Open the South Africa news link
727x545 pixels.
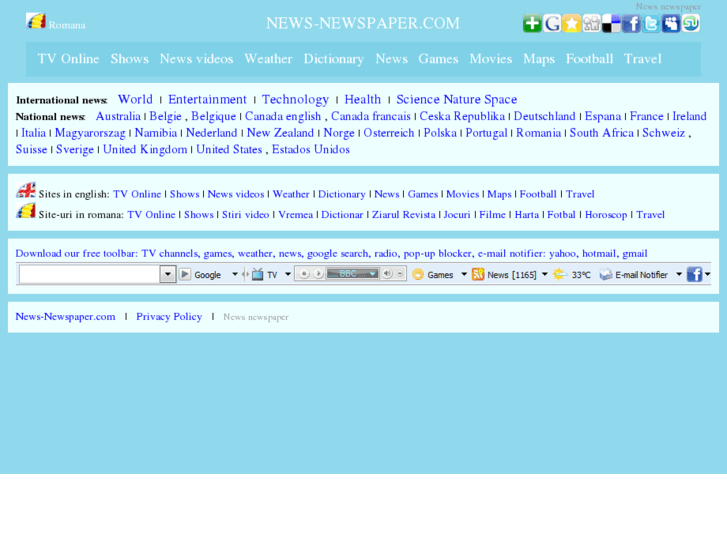pyautogui.click(x=601, y=133)
